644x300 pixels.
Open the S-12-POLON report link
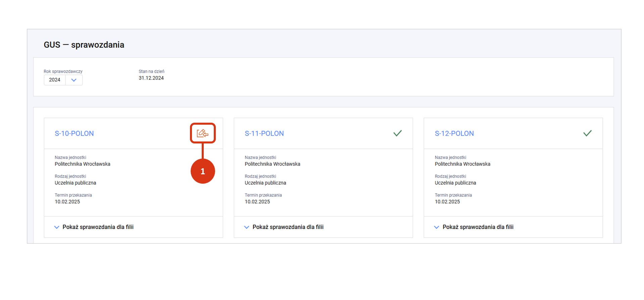point(454,133)
